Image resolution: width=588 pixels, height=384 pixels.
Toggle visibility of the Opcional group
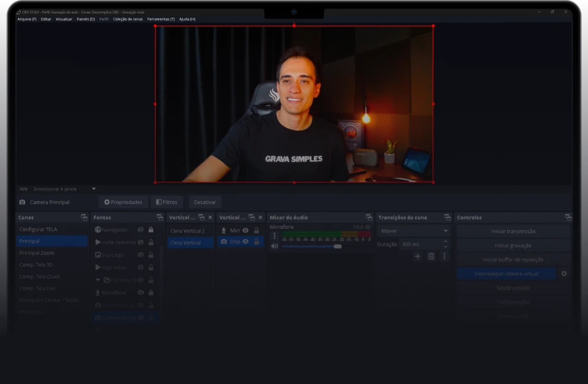pyautogui.click(x=140, y=280)
